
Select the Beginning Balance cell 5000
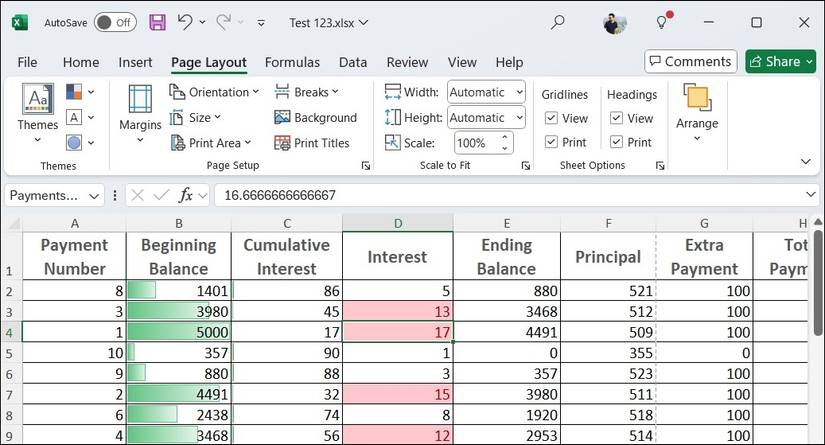coord(179,332)
